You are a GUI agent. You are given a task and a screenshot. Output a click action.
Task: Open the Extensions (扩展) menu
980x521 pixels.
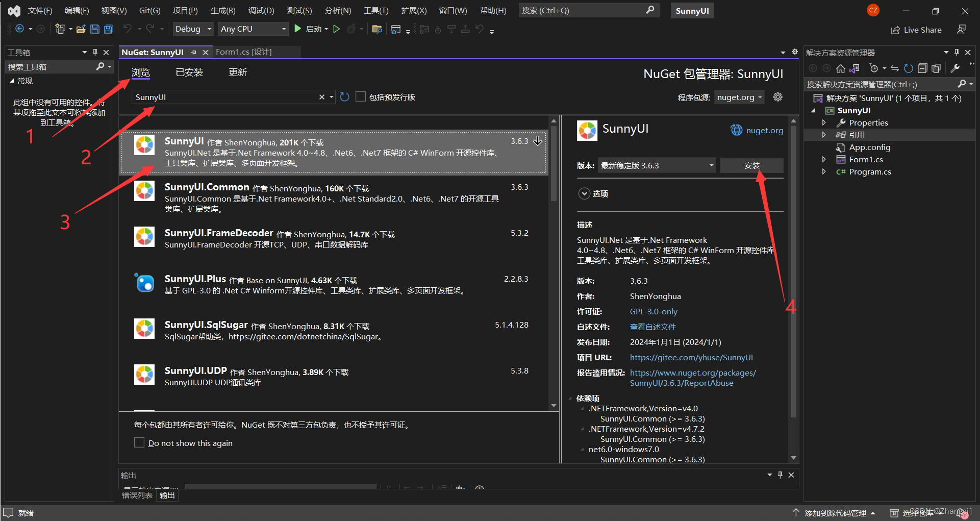(x=414, y=11)
